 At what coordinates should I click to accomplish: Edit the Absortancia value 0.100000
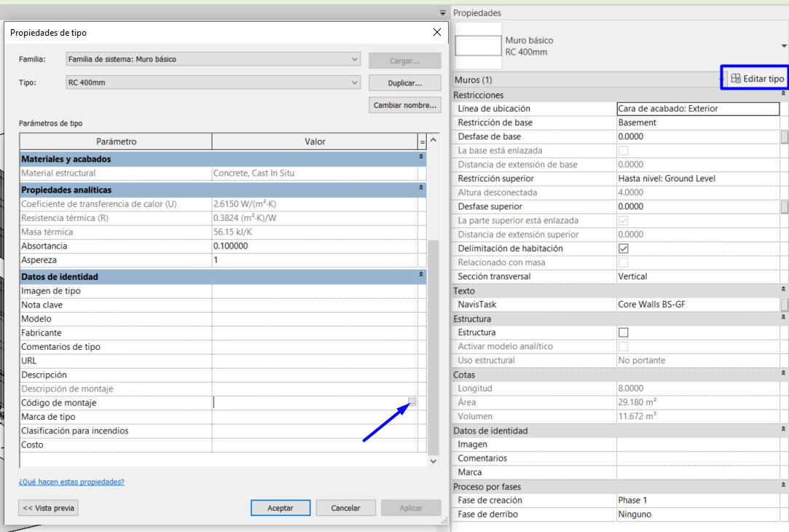point(315,246)
